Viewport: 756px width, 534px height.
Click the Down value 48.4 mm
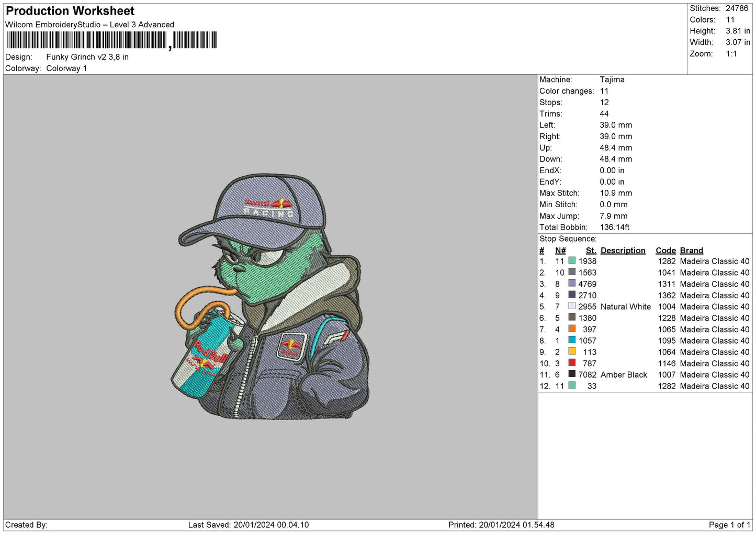(616, 159)
